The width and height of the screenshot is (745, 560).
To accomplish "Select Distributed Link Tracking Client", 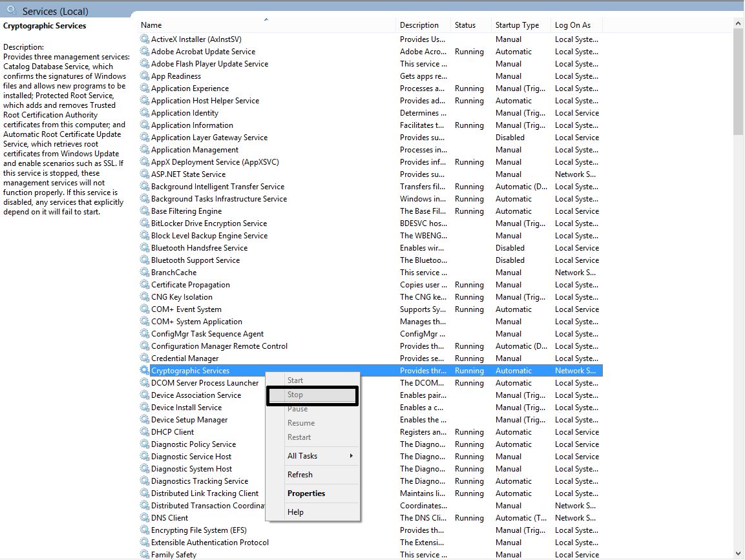I will (x=371, y=493).
